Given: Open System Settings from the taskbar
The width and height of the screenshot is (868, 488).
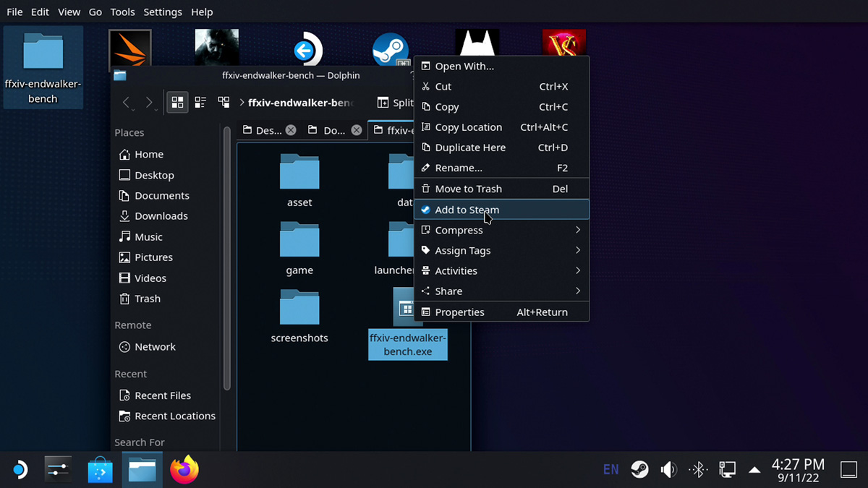Looking at the screenshot, I should pos(59,470).
